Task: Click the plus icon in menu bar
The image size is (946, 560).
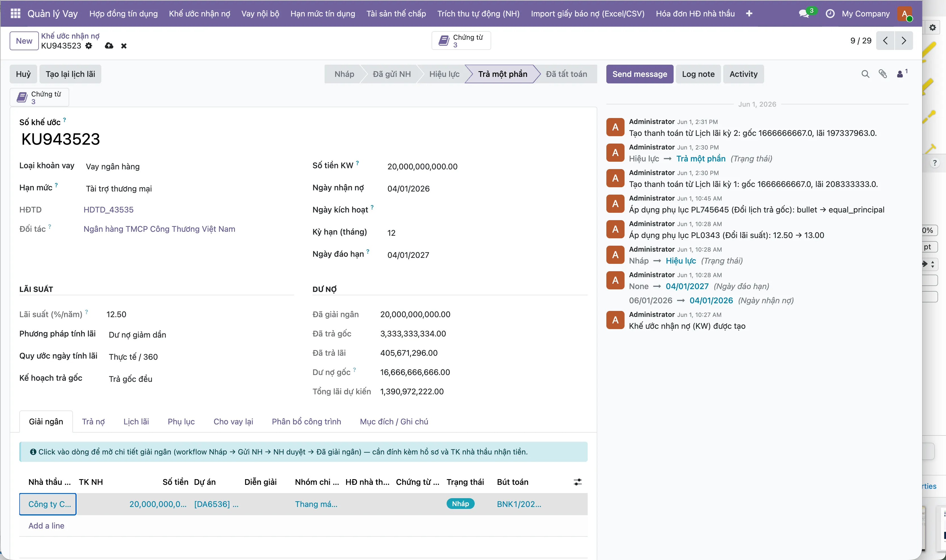Action: [749, 14]
